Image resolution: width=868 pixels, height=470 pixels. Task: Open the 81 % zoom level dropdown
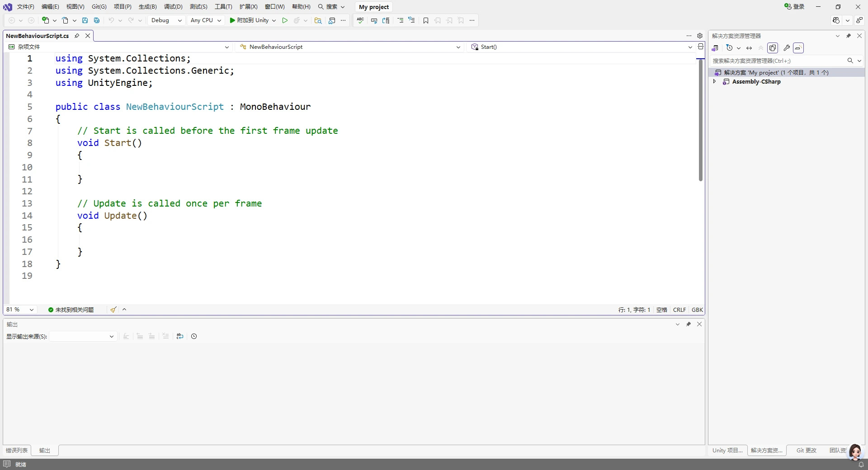pyautogui.click(x=20, y=310)
